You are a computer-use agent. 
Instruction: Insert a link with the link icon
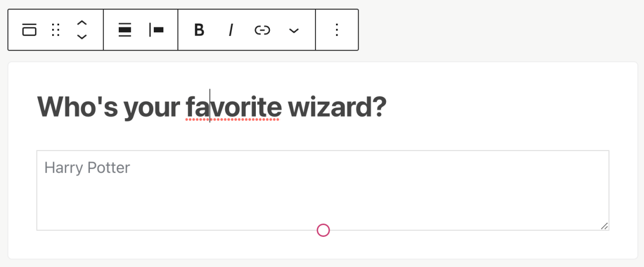pos(262,30)
